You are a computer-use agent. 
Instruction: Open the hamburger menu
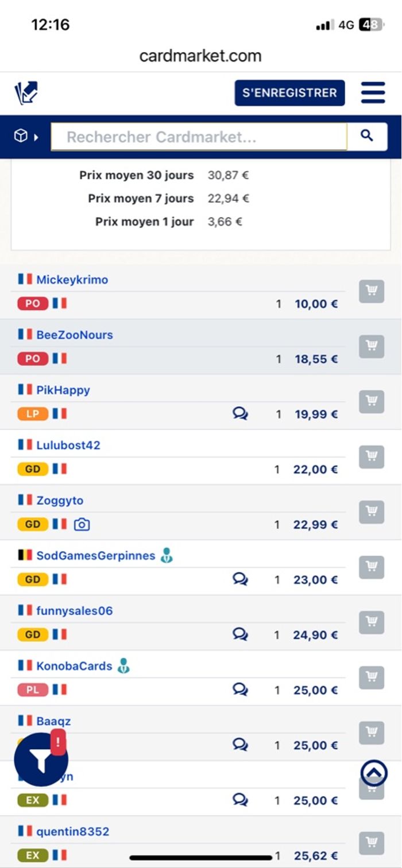373,92
